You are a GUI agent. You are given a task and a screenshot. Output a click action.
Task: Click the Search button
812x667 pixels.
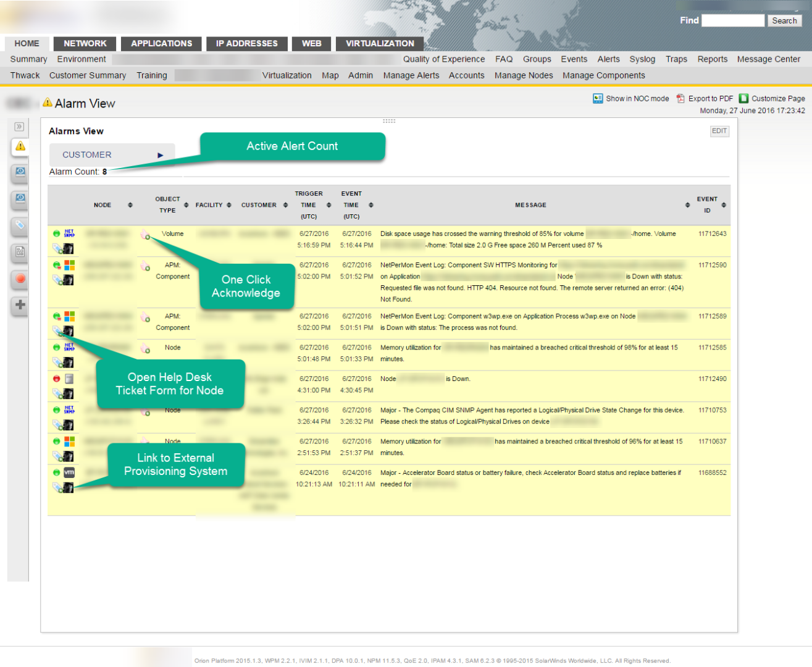point(784,20)
